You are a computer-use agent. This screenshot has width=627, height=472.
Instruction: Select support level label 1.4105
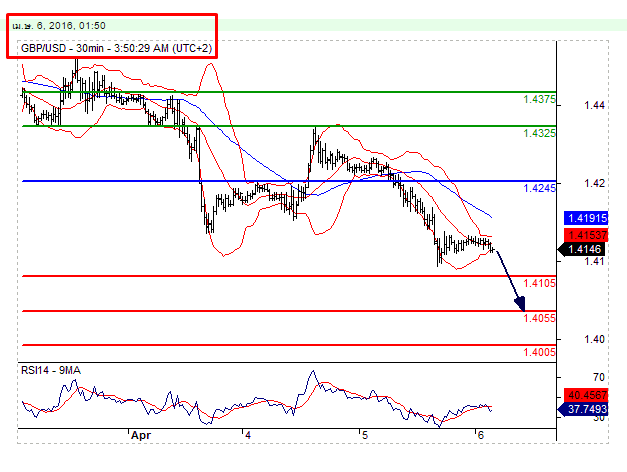(539, 283)
